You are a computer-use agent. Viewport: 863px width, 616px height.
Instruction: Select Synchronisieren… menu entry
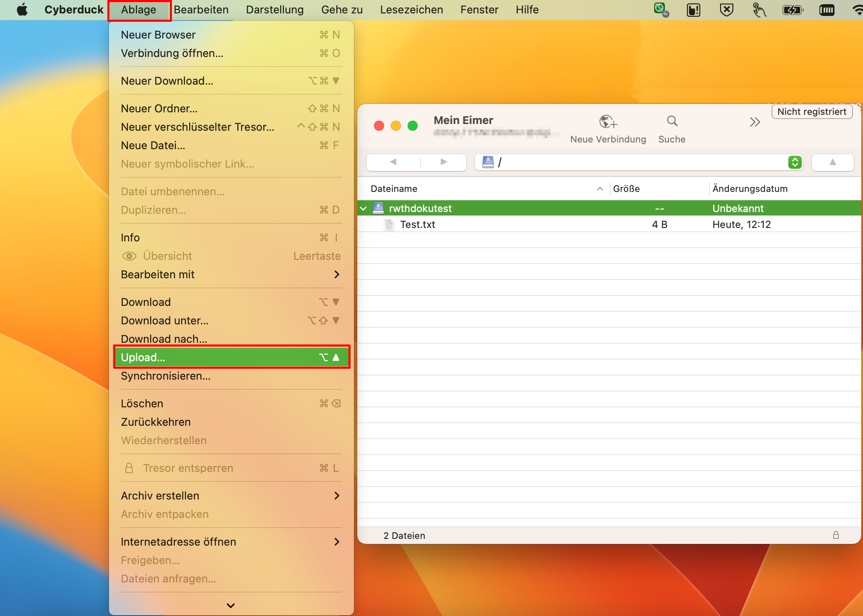(x=166, y=376)
